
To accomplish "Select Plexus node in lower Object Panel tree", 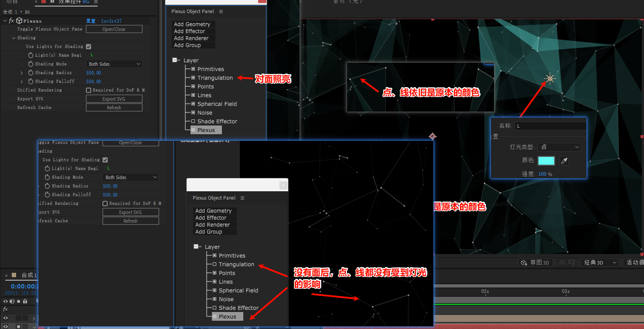I will tap(228, 316).
